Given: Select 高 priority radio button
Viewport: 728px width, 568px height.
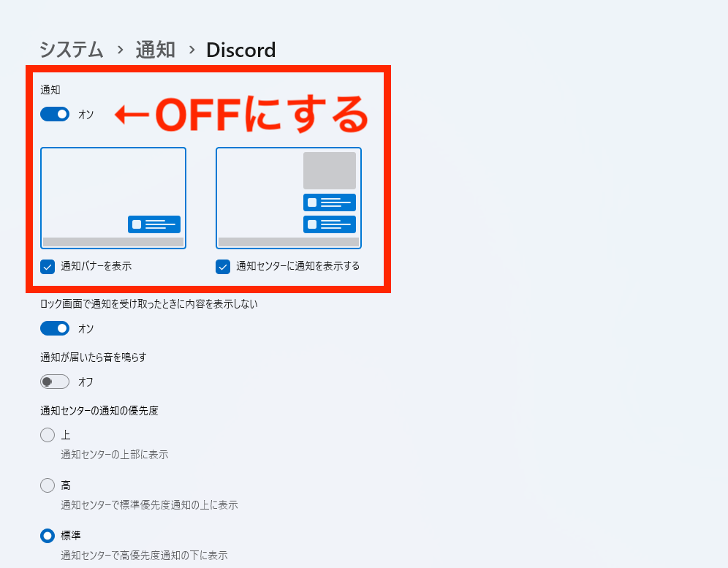Looking at the screenshot, I should click(x=48, y=485).
